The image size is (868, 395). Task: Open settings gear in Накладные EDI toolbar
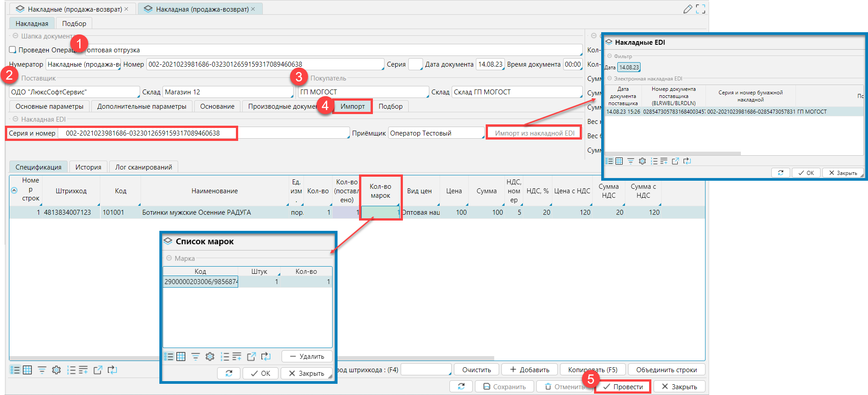tap(642, 161)
